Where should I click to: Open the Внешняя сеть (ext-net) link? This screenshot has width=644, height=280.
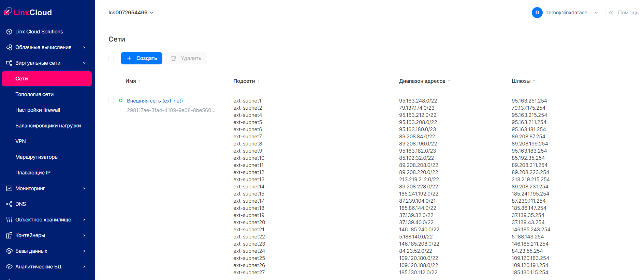[155, 101]
